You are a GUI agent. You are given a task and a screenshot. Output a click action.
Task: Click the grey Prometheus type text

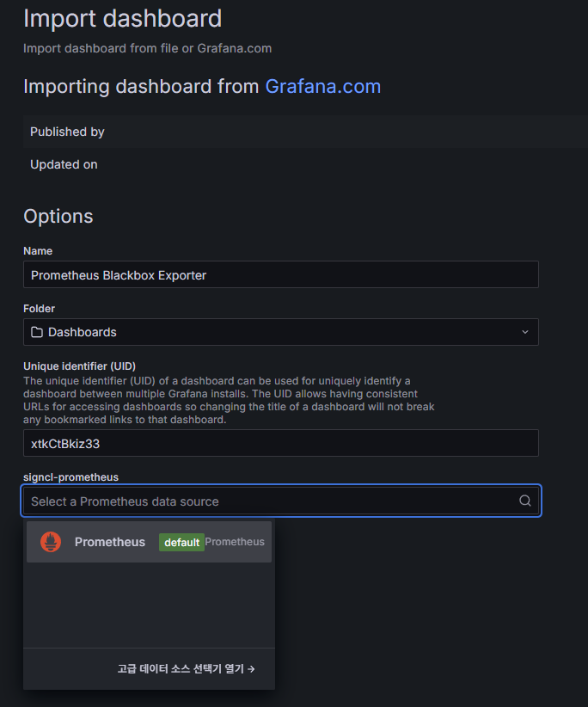pyautogui.click(x=235, y=542)
